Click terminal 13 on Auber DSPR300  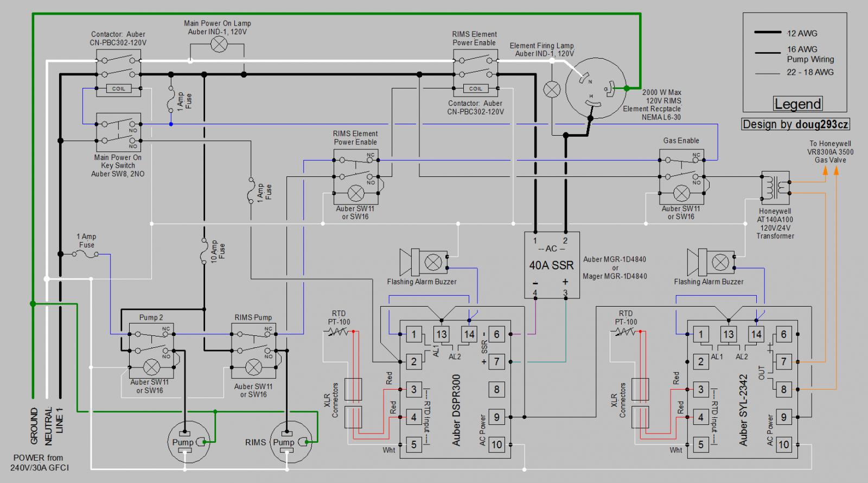[442, 334]
